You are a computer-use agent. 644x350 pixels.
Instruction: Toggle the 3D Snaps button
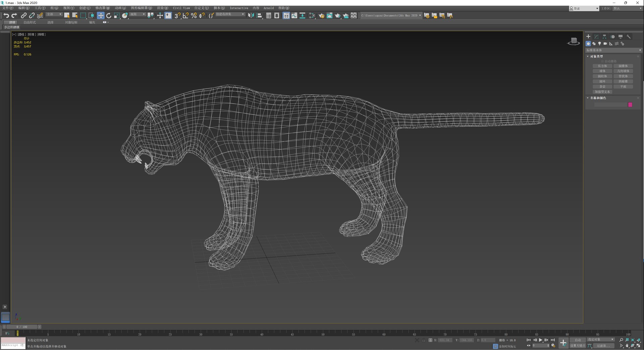coord(177,15)
